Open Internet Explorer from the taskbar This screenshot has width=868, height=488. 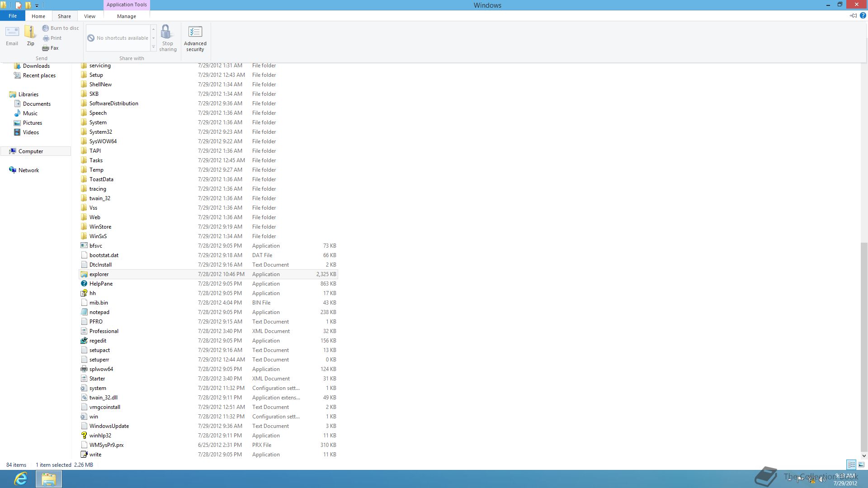(21, 479)
